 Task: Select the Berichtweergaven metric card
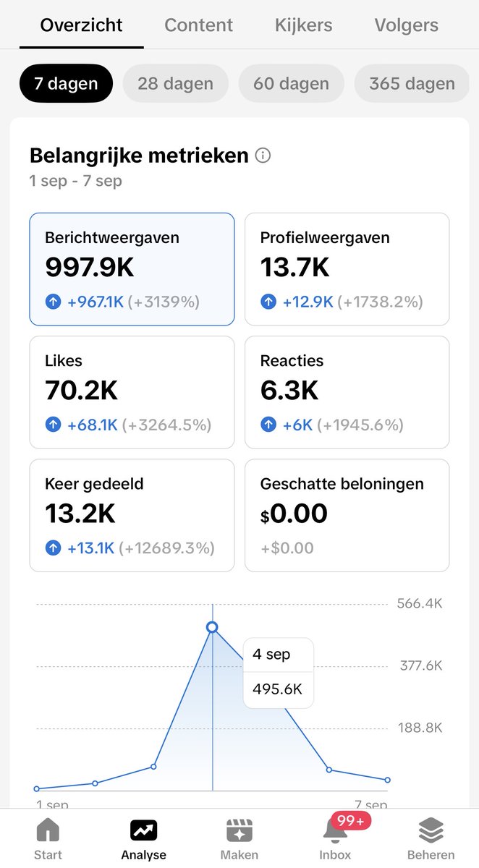tap(132, 269)
